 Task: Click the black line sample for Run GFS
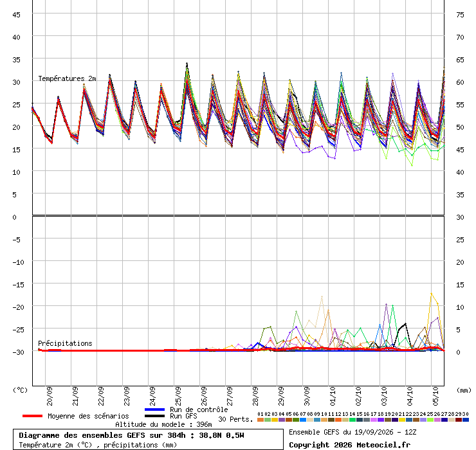pyautogui.click(x=155, y=416)
